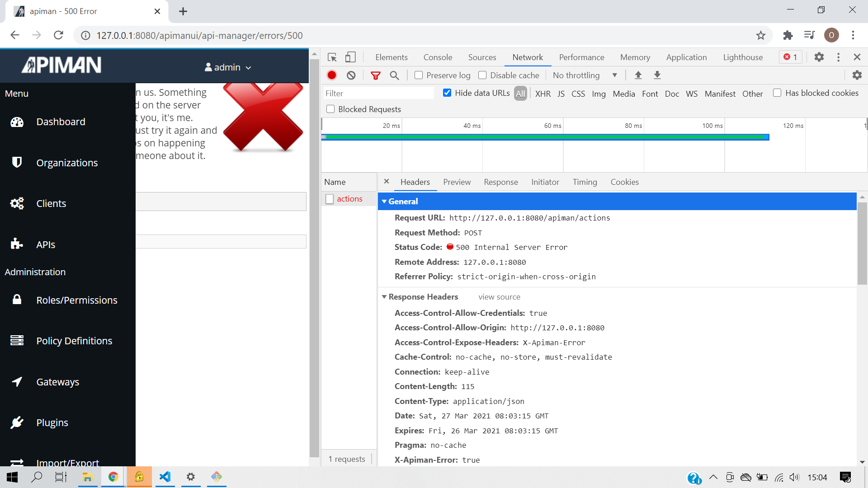
Task: Click view source next to Response Headers
Action: 499,297
